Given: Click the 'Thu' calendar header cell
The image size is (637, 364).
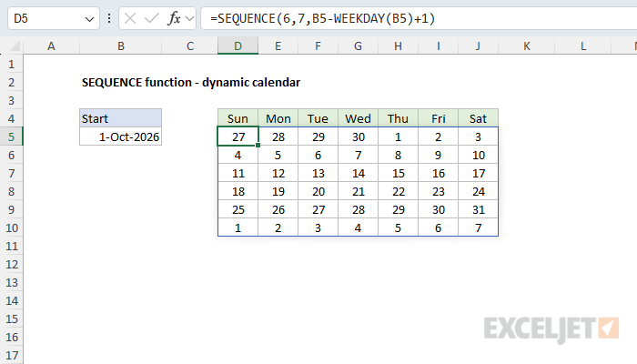Looking at the screenshot, I should coord(399,118).
